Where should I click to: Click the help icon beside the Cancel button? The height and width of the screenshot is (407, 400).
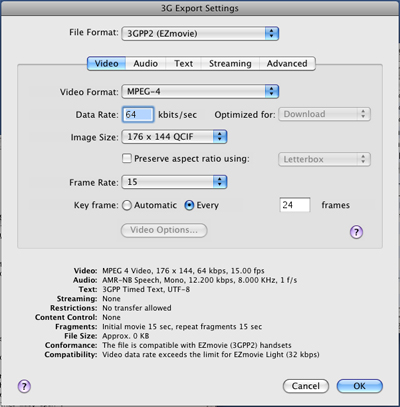[24, 386]
